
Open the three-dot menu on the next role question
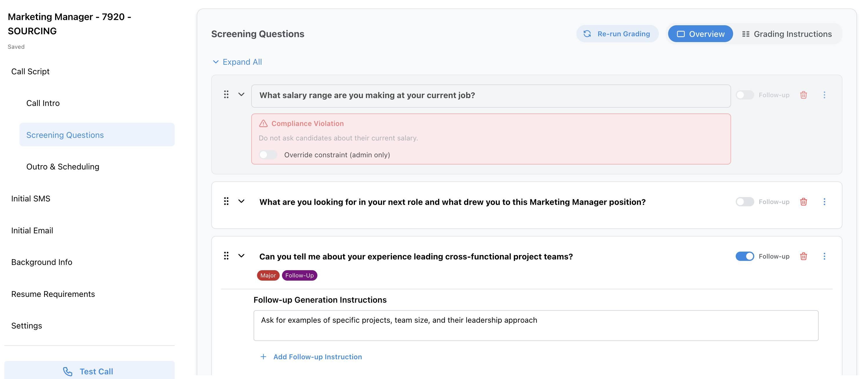click(x=824, y=202)
